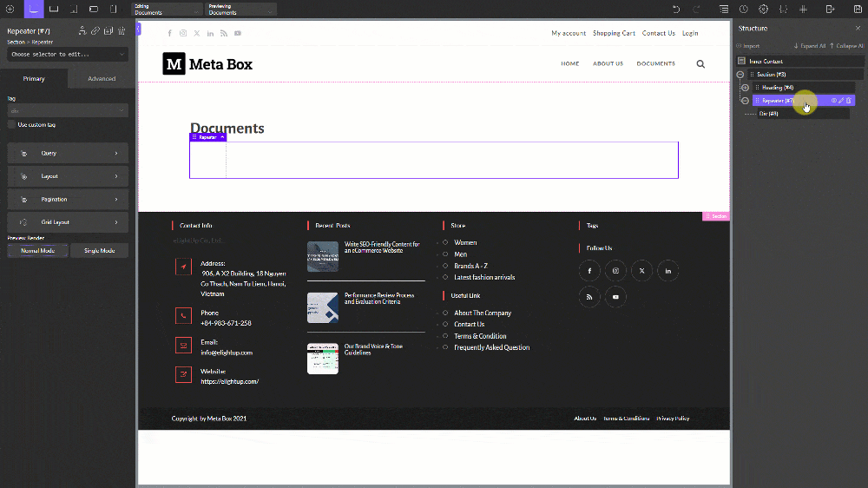Image resolution: width=868 pixels, height=488 pixels.
Task: Collapse the Section (#3) tree node
Action: click(740, 75)
